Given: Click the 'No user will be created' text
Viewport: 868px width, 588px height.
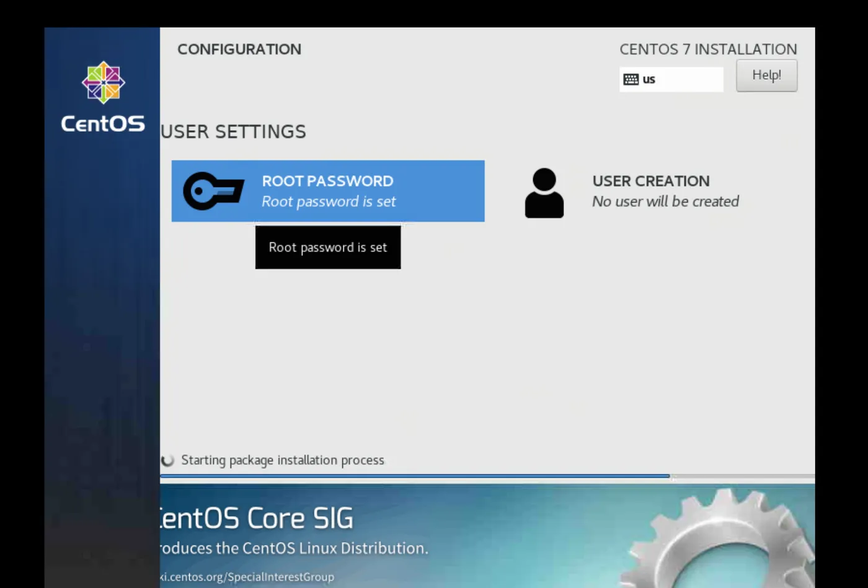Looking at the screenshot, I should pyautogui.click(x=665, y=201).
